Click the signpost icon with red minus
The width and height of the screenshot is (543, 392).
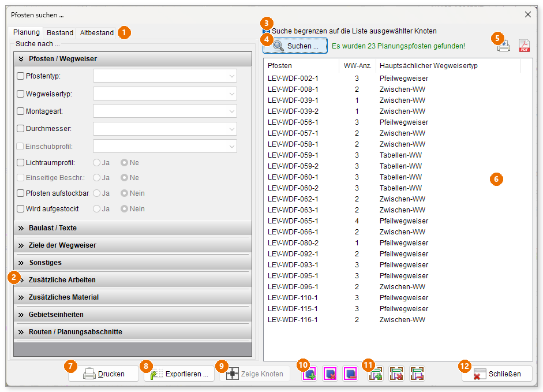click(417, 374)
